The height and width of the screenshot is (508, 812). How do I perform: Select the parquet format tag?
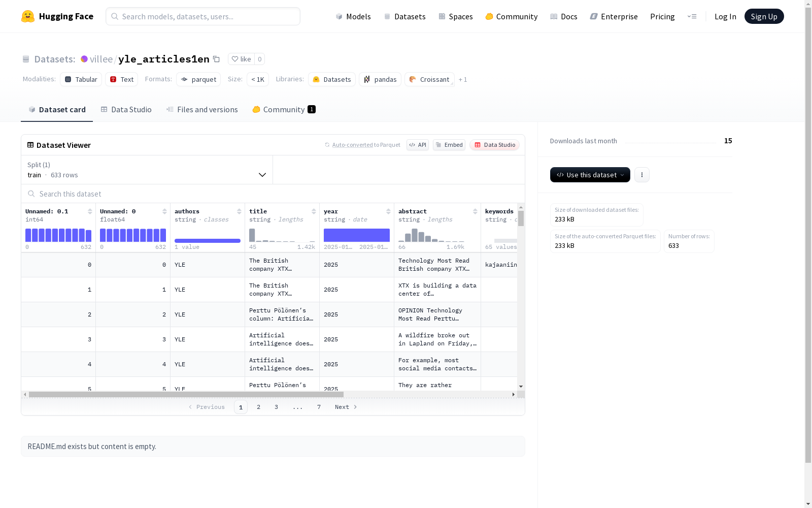[x=198, y=79]
